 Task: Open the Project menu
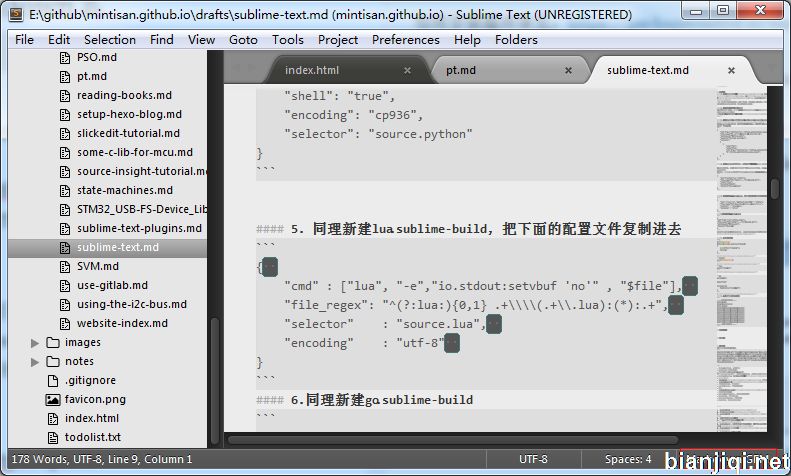click(x=338, y=39)
